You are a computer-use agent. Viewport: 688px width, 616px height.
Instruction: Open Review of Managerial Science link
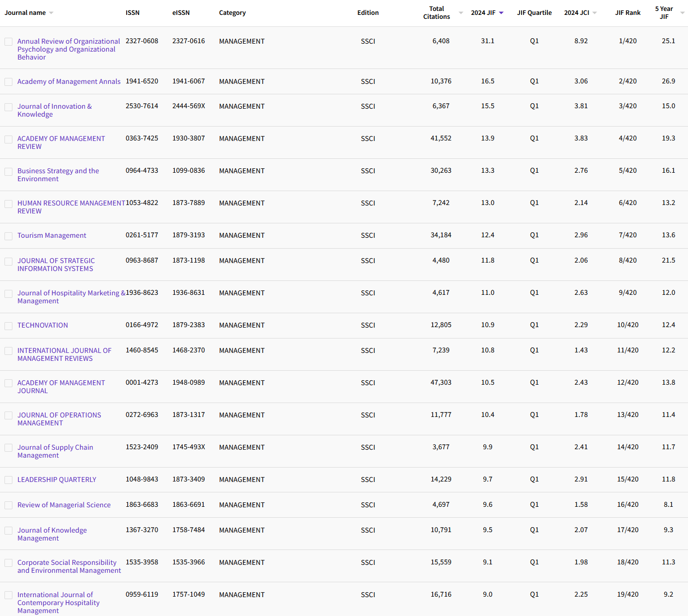64,505
